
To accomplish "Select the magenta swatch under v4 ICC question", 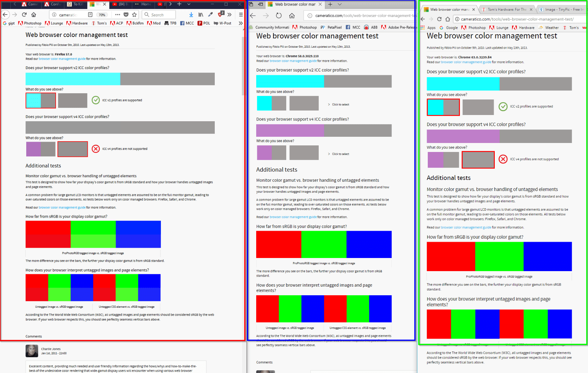I will 33,149.
